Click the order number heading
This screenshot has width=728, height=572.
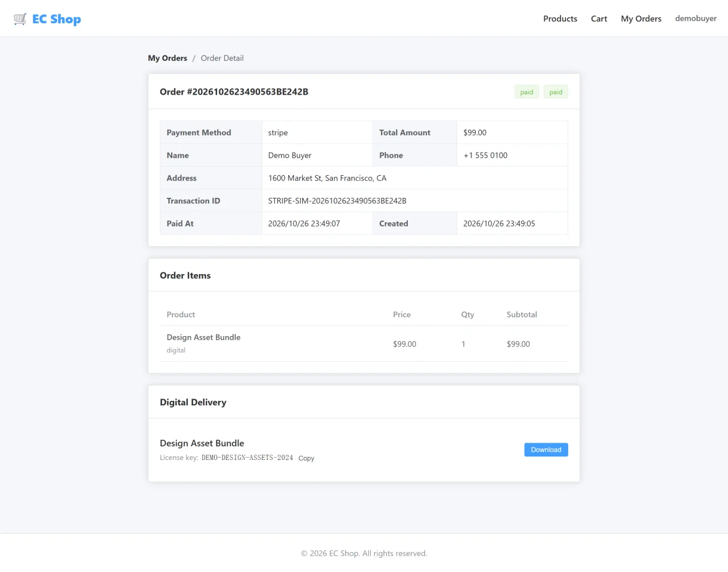pyautogui.click(x=234, y=92)
